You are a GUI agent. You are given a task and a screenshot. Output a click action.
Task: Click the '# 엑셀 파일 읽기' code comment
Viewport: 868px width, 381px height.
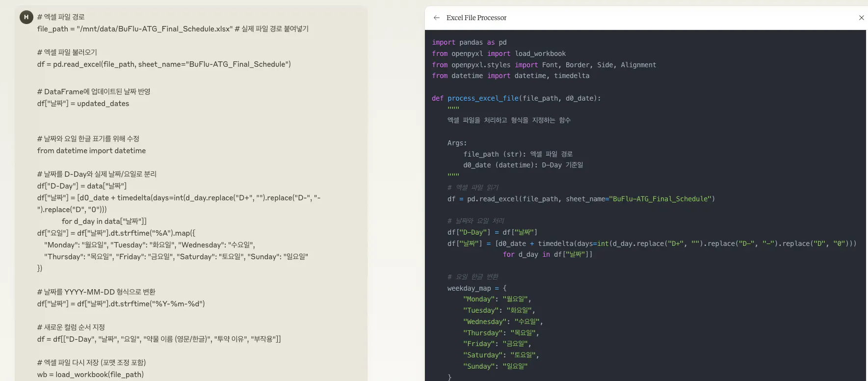click(x=473, y=188)
